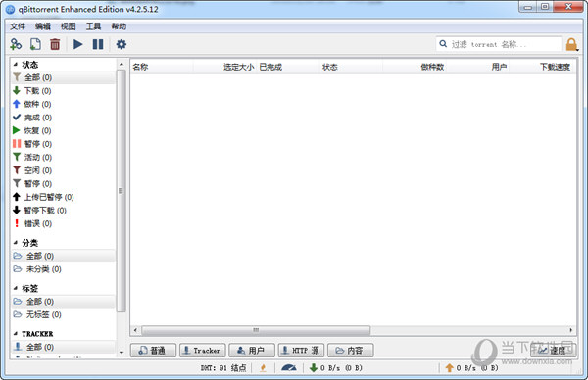The width and height of the screenshot is (588, 380).
Task: Open the 视图 menu
Action: pos(69,26)
